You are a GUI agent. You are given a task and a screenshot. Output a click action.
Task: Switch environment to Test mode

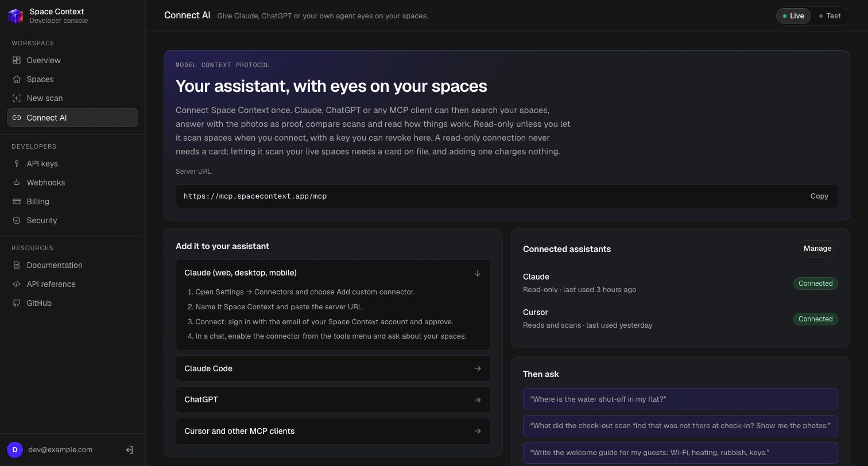tap(830, 16)
